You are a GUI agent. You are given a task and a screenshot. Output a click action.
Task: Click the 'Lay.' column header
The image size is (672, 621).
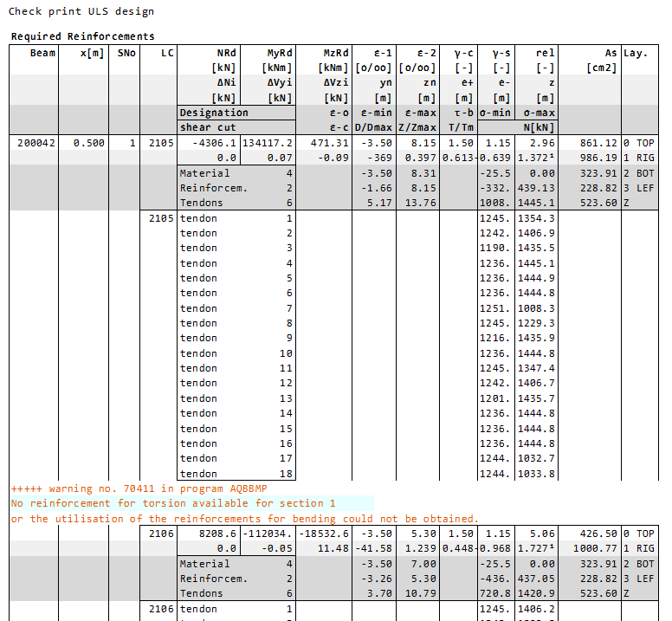pyautogui.click(x=636, y=53)
